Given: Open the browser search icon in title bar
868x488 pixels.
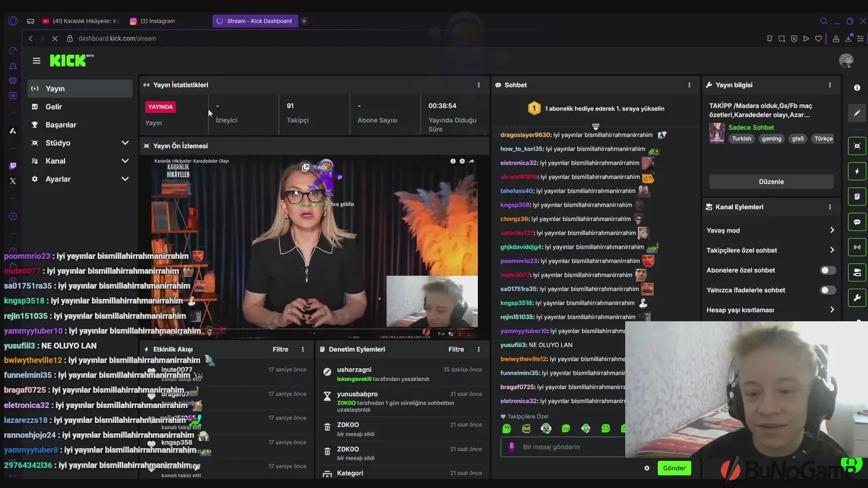Looking at the screenshot, I should point(824,21).
